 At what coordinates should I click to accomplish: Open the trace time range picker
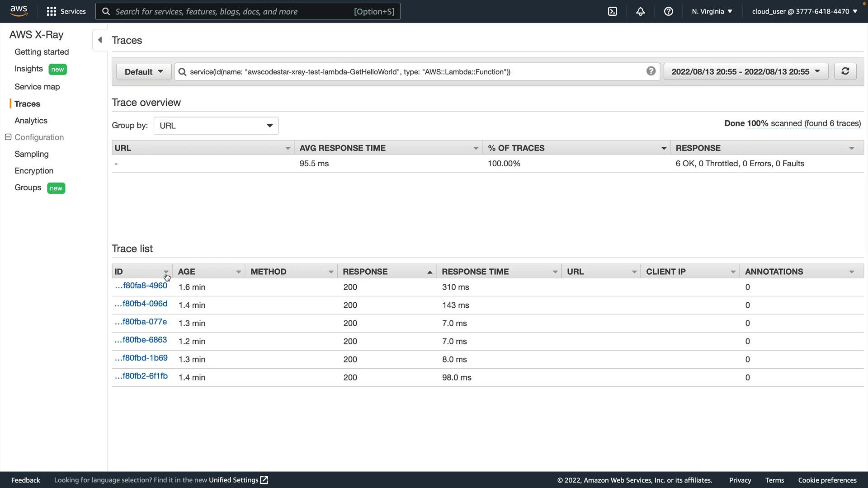745,72
